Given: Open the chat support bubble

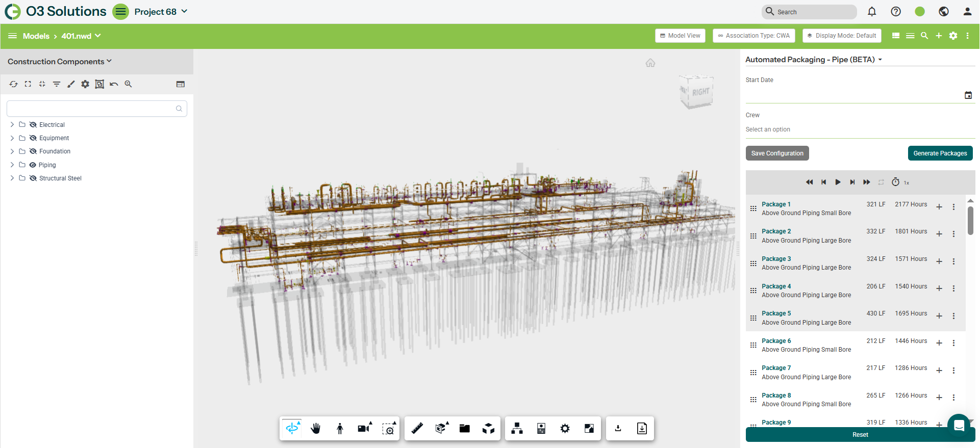Looking at the screenshot, I should (x=959, y=425).
